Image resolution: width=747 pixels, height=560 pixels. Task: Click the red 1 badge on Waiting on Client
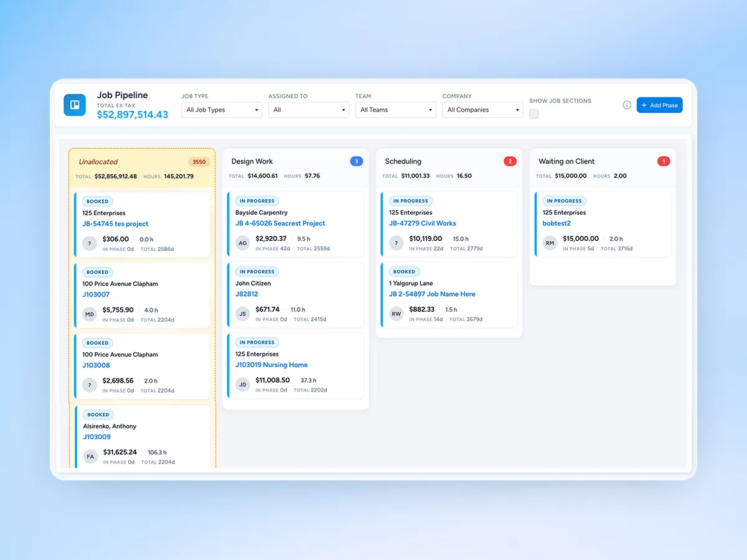click(664, 162)
